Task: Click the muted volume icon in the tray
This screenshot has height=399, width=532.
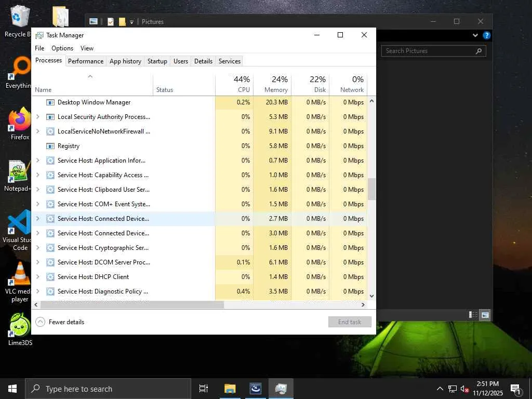Action: click(464, 389)
